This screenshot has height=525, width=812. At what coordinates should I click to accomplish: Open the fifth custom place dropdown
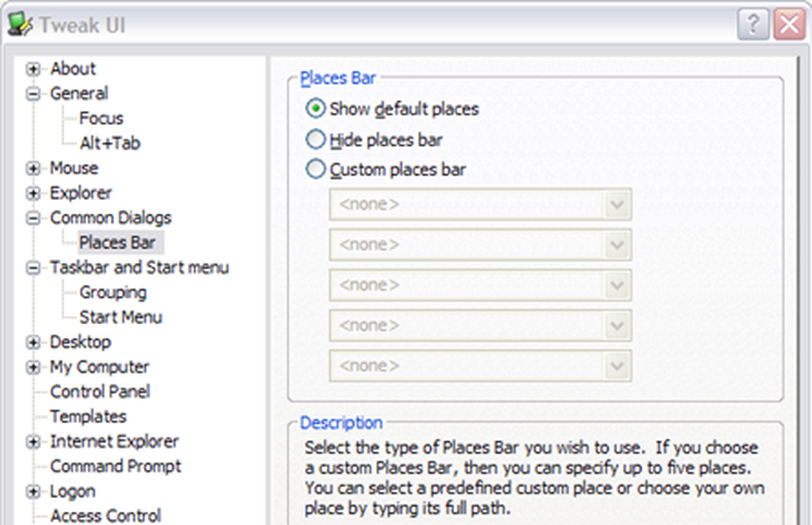617,366
